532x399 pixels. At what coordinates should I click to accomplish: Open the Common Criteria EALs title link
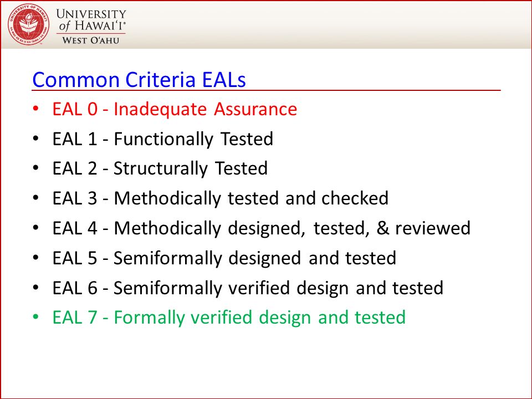coord(139,80)
